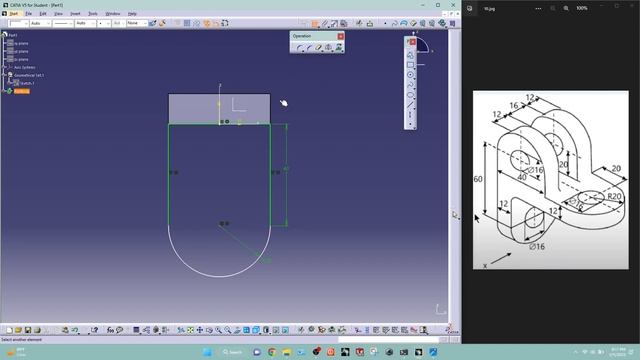Toggle the Snap to Point icon
This screenshot has width=640, height=360.
(x=197, y=23)
